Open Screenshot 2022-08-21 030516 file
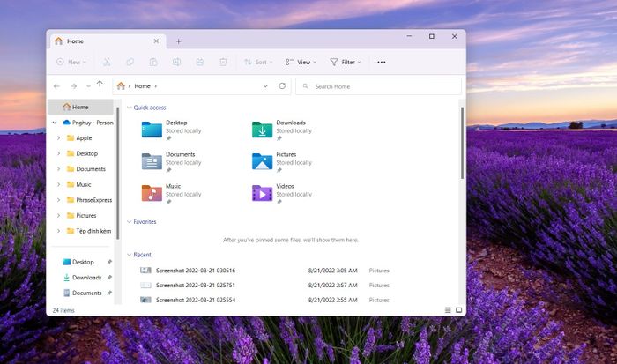This screenshot has width=617, height=364. click(195, 271)
